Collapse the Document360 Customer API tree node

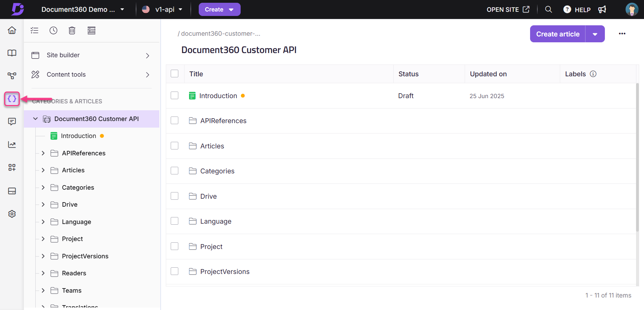point(35,119)
